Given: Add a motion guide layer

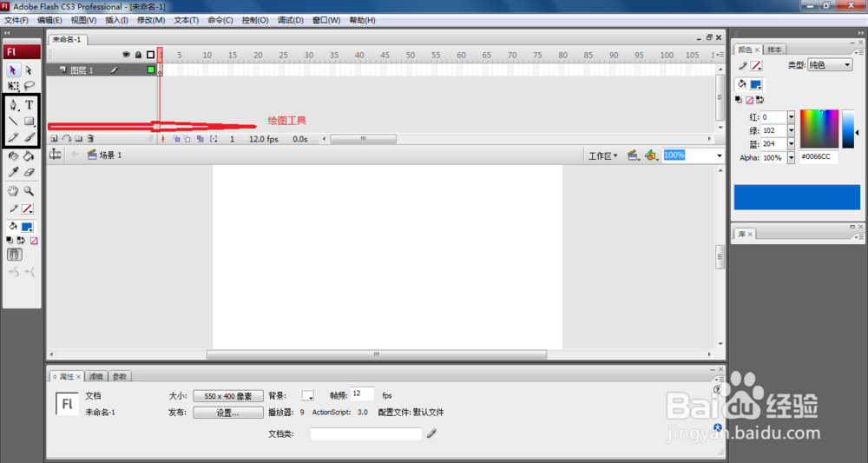Looking at the screenshot, I should click(67, 139).
